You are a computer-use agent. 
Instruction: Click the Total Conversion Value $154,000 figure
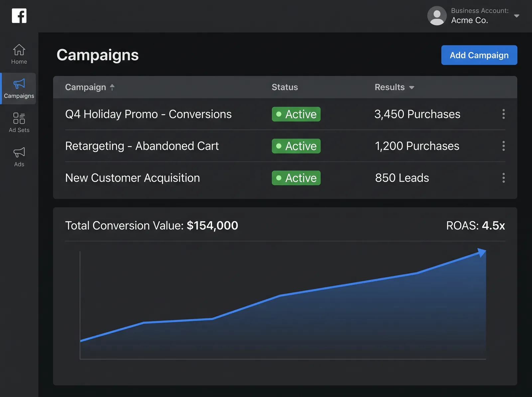click(152, 226)
